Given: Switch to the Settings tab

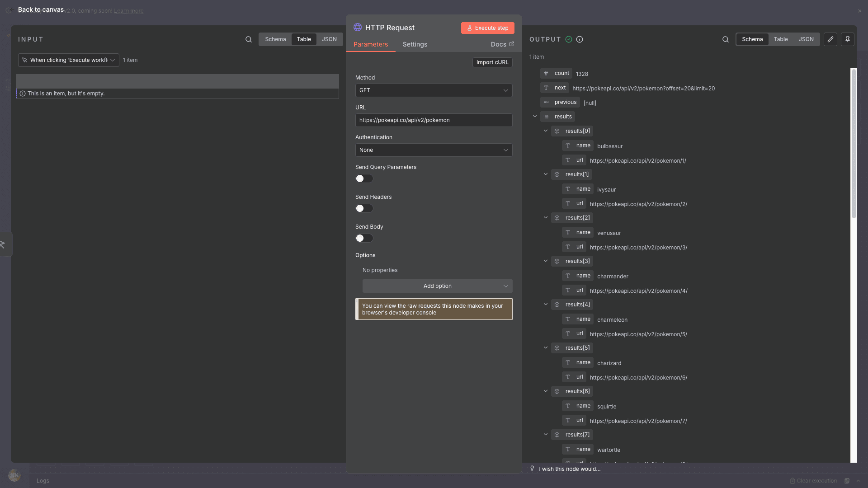Looking at the screenshot, I should (415, 44).
